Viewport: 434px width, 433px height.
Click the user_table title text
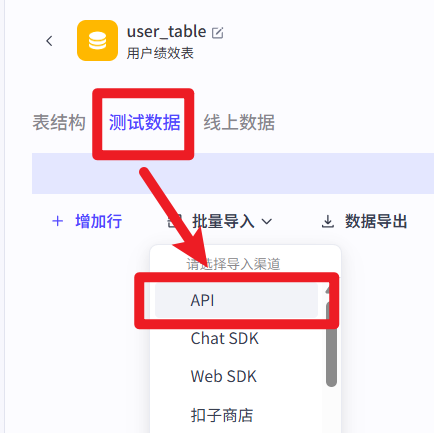click(x=166, y=32)
